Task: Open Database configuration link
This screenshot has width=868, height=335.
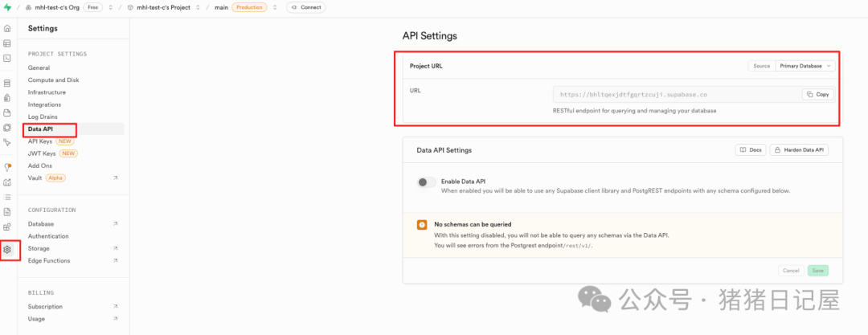Action: pos(41,223)
